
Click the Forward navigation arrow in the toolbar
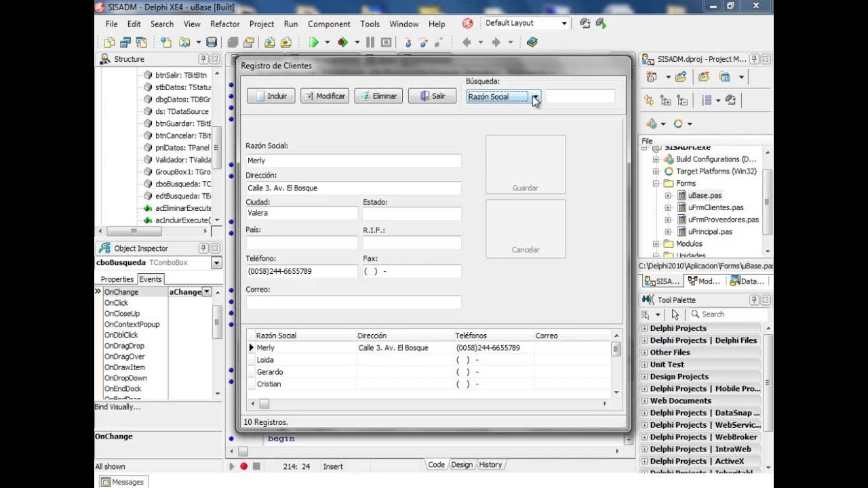(496, 42)
